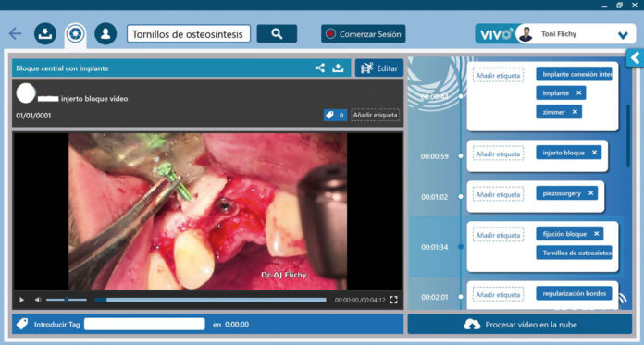Click Añadir etiqueta at 00:01:02
Viewport: 644px width, 345px height.
pyautogui.click(x=498, y=194)
